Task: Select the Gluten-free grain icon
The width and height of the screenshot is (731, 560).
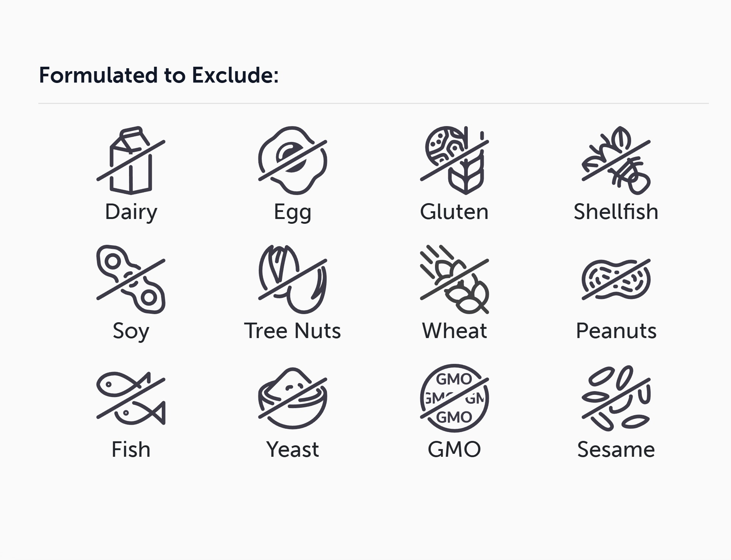Action: click(454, 160)
